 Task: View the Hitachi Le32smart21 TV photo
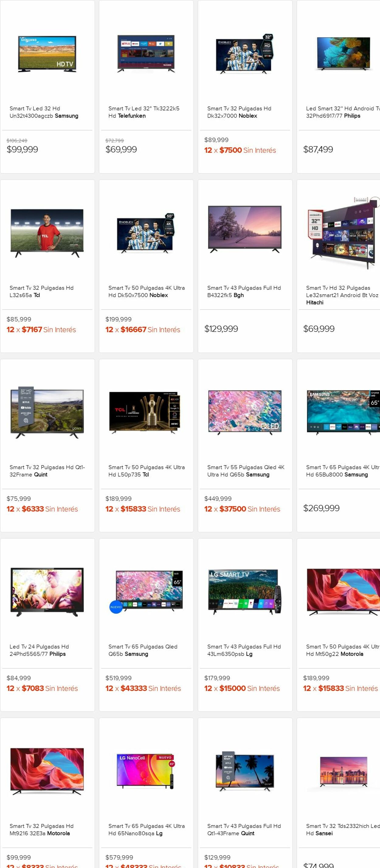tap(344, 233)
